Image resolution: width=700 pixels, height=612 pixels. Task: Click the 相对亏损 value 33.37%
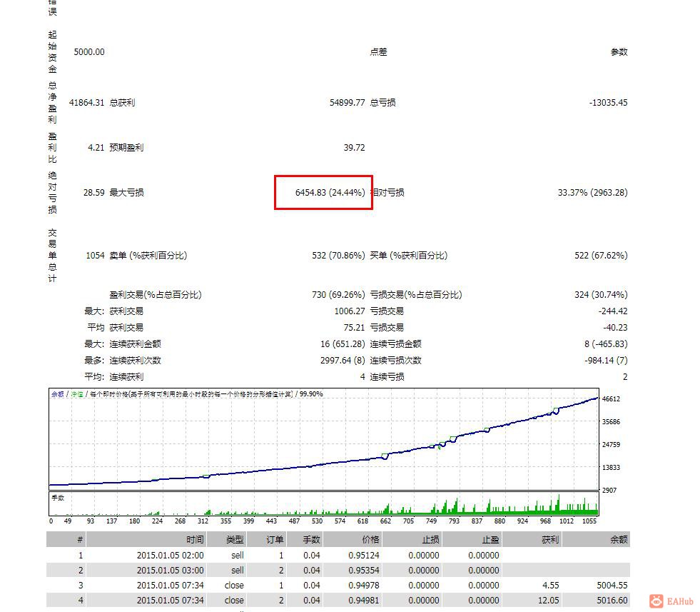[x=592, y=192]
